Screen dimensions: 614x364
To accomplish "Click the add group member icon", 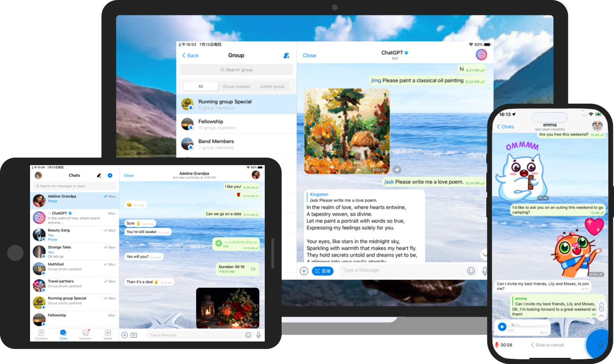I will (286, 55).
